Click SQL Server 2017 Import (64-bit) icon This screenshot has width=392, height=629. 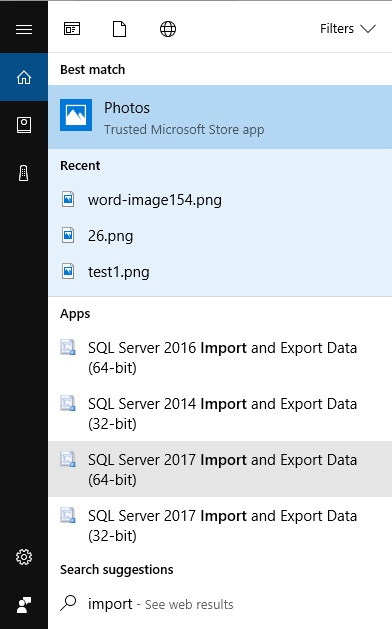[x=68, y=459]
